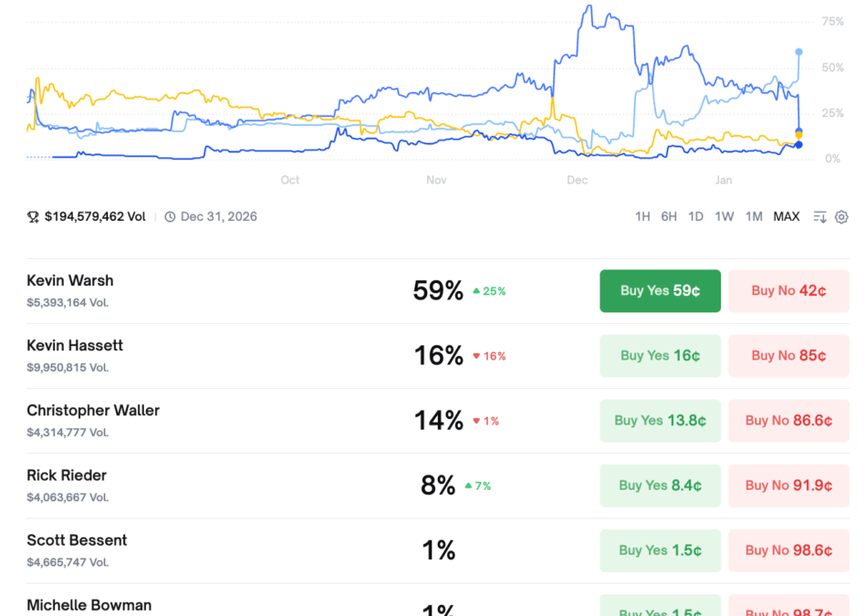Click Buy Yes 13.8¢ for Christopher Waller
The width and height of the screenshot is (865, 616).
(x=660, y=421)
